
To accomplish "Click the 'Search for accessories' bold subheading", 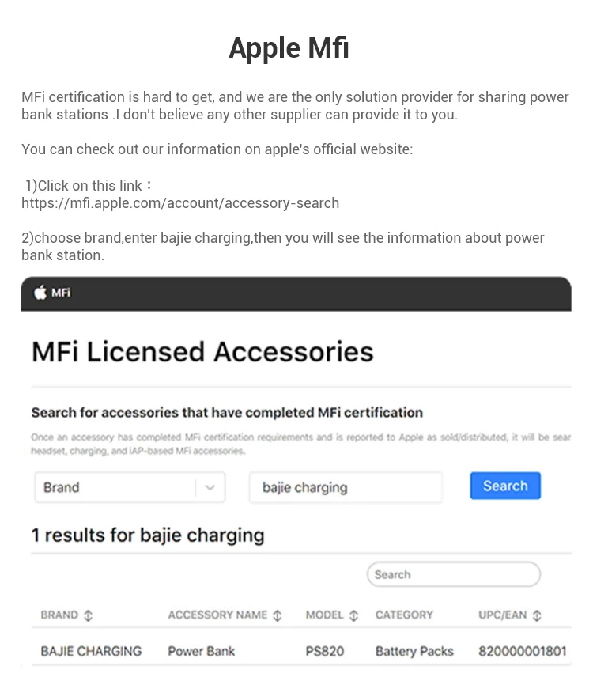I will tap(227, 412).
